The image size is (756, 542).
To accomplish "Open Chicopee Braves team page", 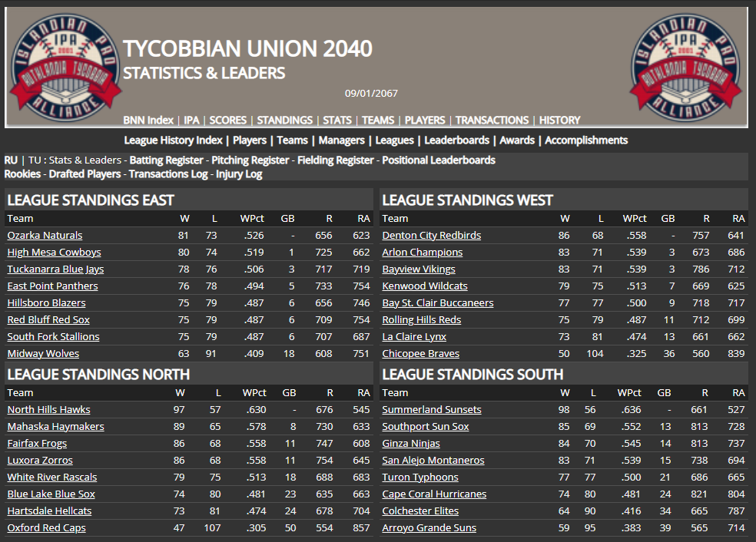I will (x=421, y=354).
